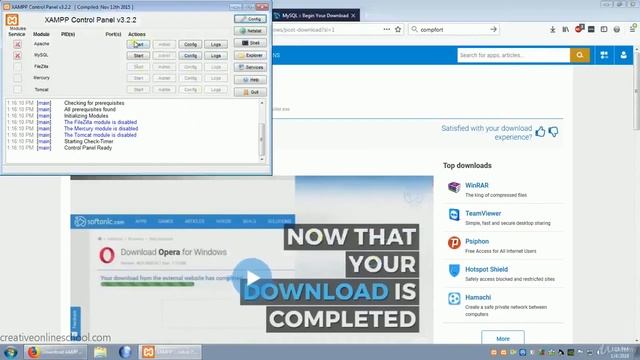Screen dimensions: 640x360
Task: Open Windows Services from XAMPP panel
Action: coord(250,67)
